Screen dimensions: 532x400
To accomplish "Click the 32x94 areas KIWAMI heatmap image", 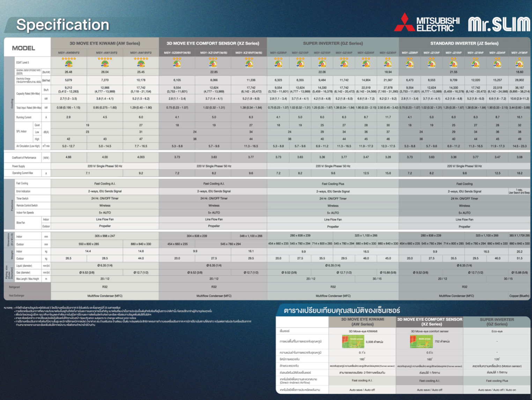I will [x=353, y=341].
